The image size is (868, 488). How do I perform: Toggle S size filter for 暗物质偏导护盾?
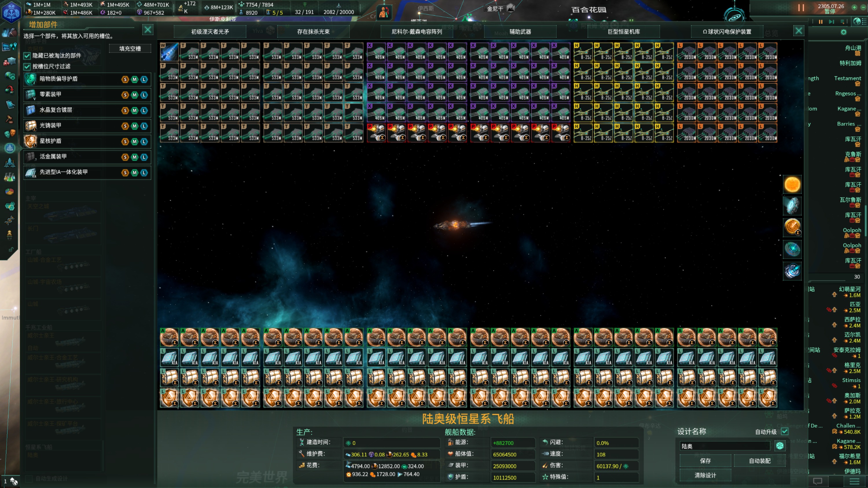pyautogui.click(x=125, y=80)
